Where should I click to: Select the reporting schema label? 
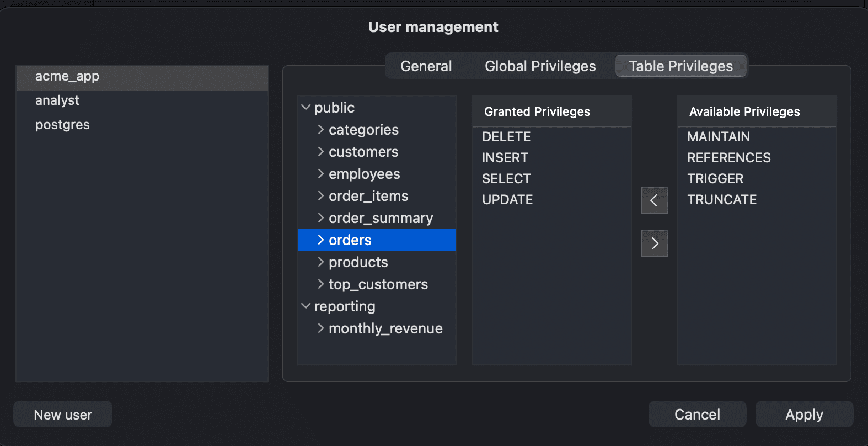click(x=345, y=306)
